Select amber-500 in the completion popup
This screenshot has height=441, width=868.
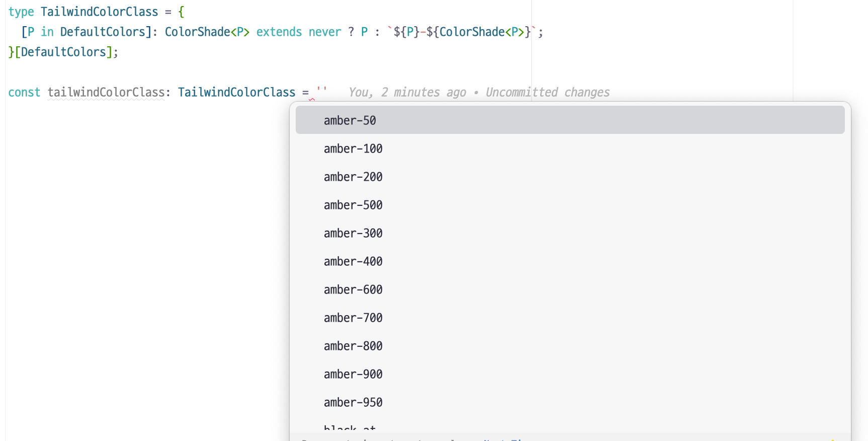pyautogui.click(x=353, y=205)
